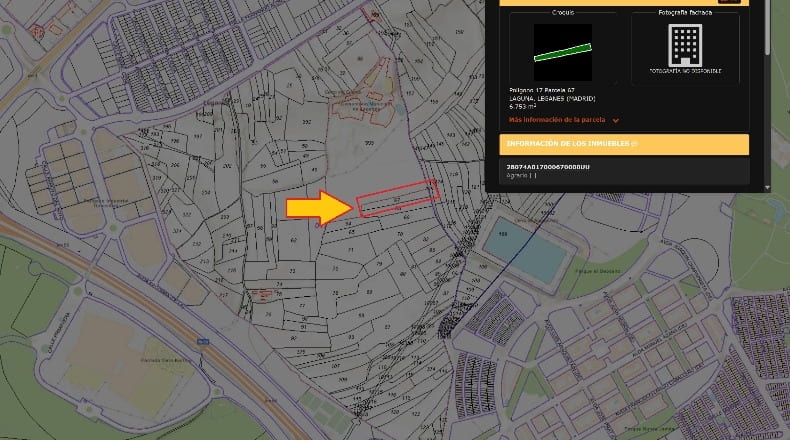Click the blue highway shield on the motorway
Viewport: 790px width, 440px height.
click(x=203, y=342)
